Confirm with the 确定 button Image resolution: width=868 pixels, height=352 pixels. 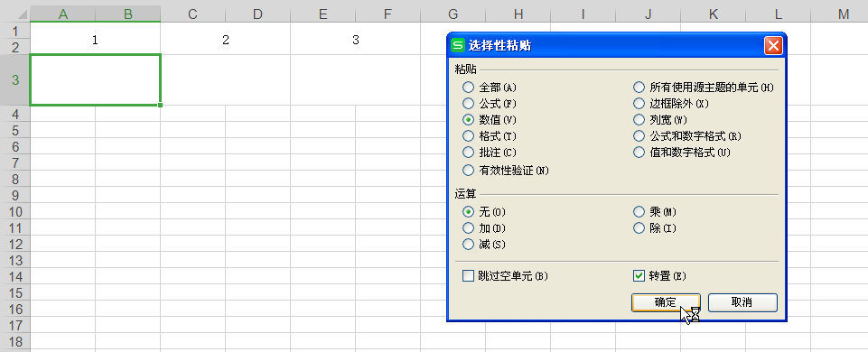coord(666,302)
